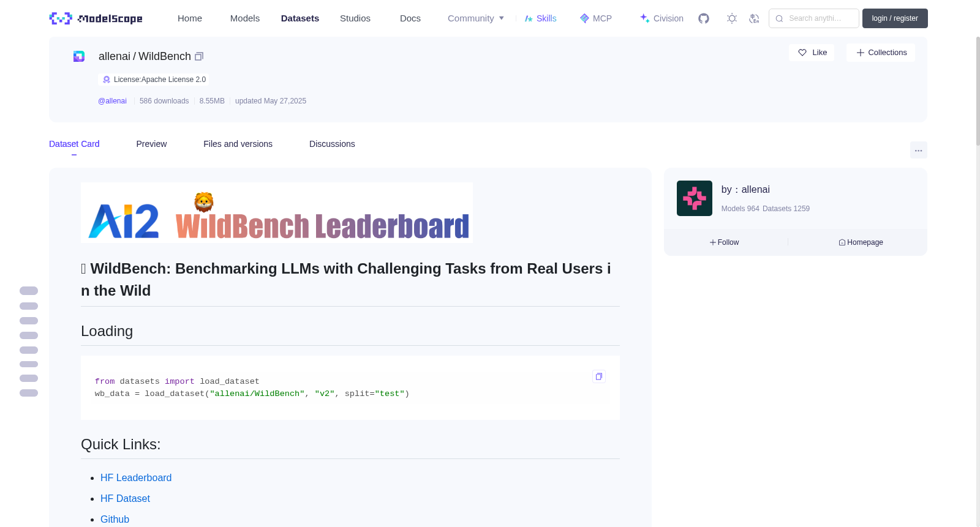Go to the Home page
980x527 pixels.
point(190,18)
